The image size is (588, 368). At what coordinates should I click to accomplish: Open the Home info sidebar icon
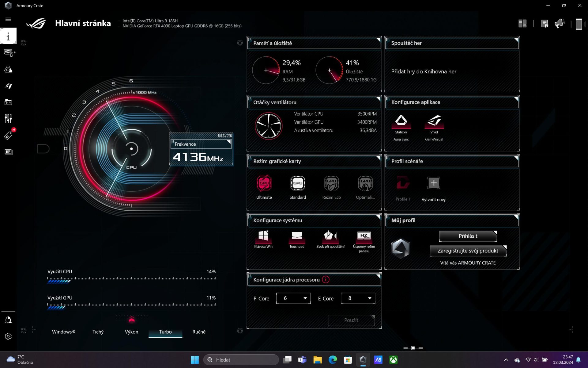click(8, 36)
